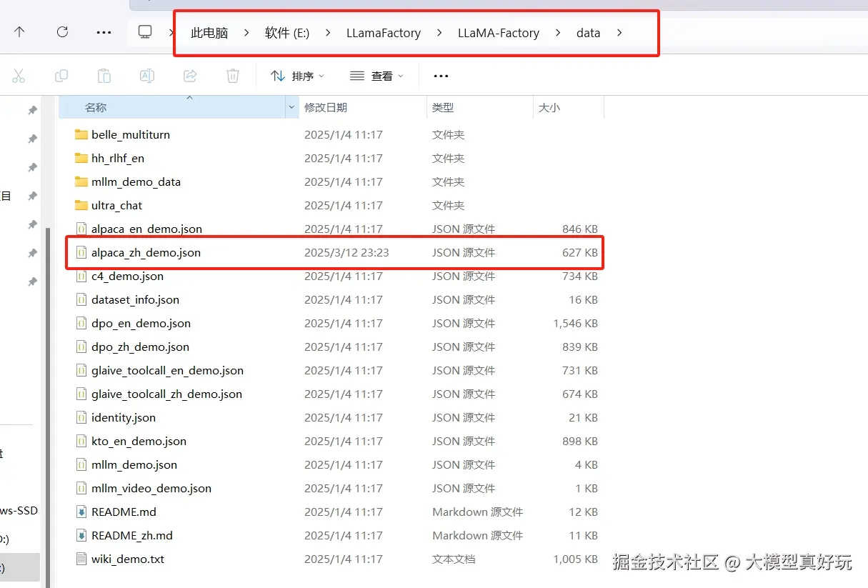Image resolution: width=868 pixels, height=588 pixels.
Task: Click the identity.json file icon
Action: coord(81,417)
